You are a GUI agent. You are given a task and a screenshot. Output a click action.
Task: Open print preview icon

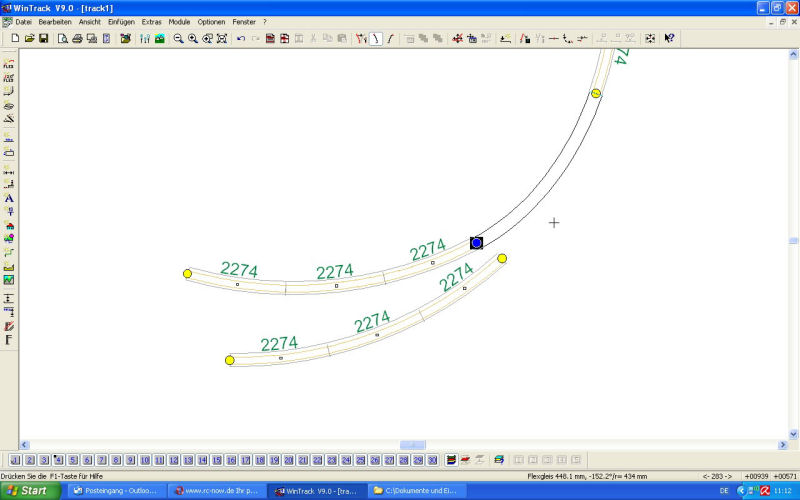point(63,38)
